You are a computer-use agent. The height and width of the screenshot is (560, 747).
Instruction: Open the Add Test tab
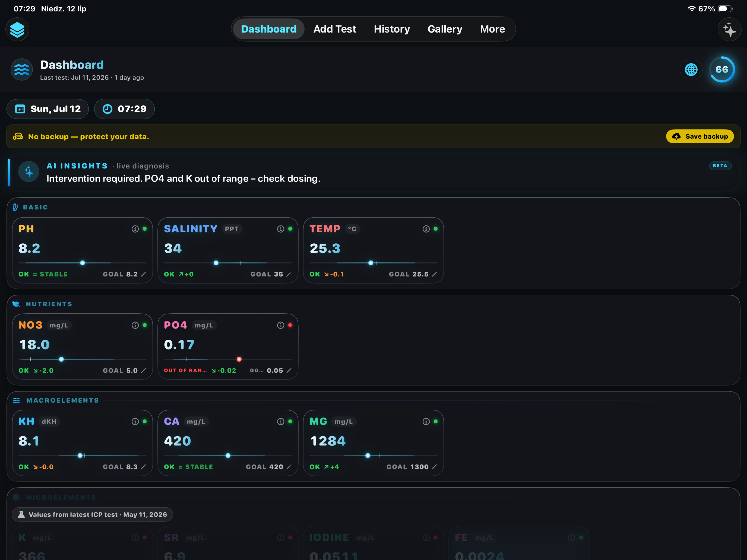tap(335, 29)
